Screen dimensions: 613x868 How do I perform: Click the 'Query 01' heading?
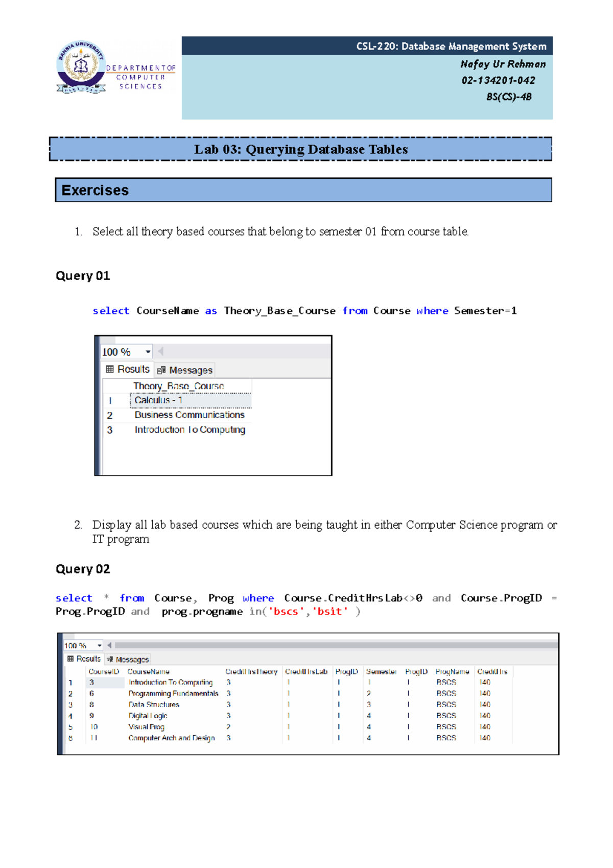(x=83, y=276)
